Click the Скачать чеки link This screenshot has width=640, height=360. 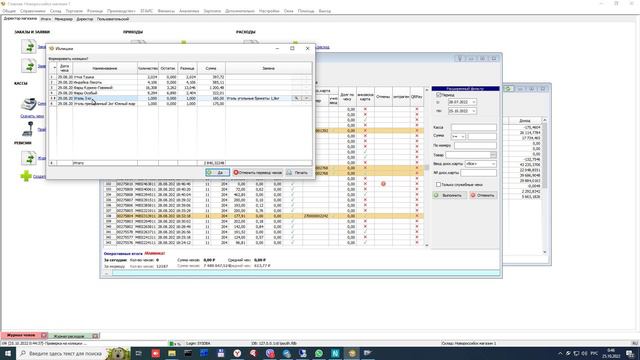pyautogui.click(x=32, y=116)
